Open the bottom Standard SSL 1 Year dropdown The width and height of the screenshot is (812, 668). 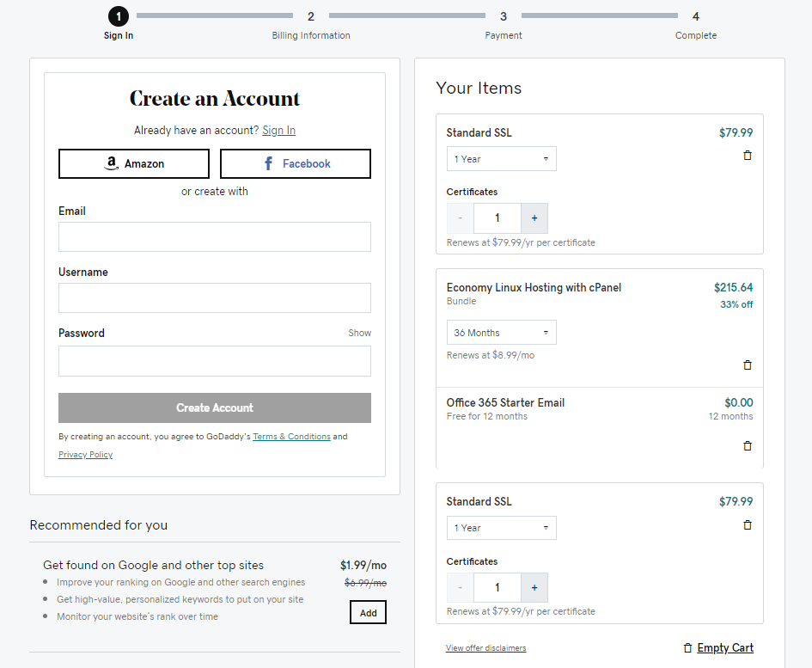pos(501,528)
